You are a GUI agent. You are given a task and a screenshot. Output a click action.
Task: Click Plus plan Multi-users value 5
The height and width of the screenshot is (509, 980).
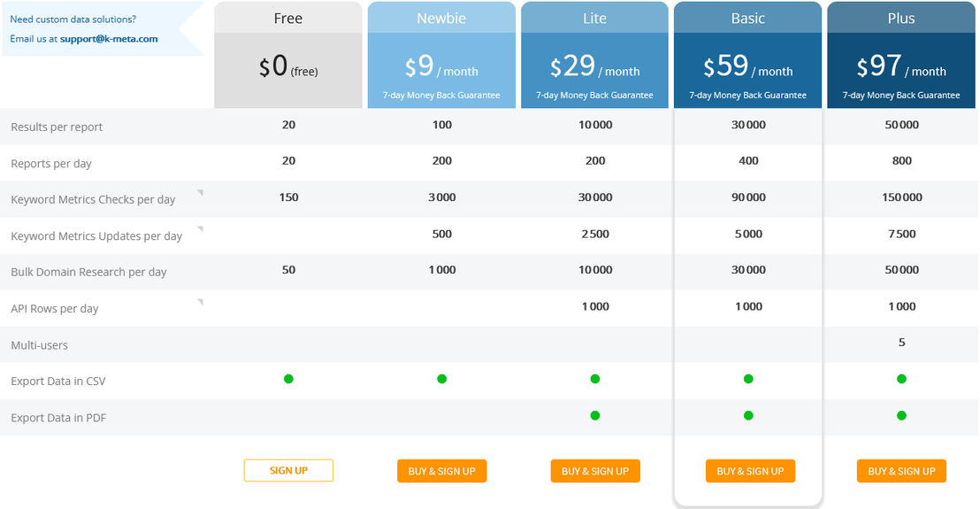(901, 342)
